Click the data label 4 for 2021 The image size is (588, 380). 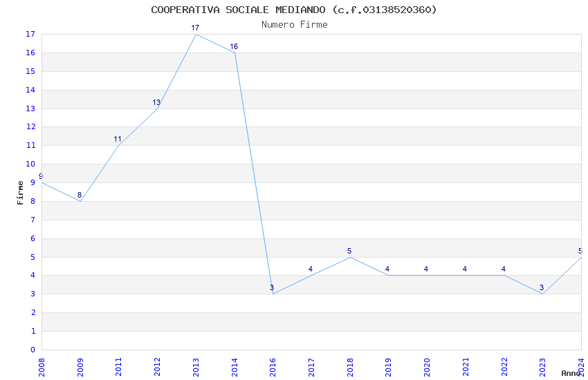tap(465, 269)
